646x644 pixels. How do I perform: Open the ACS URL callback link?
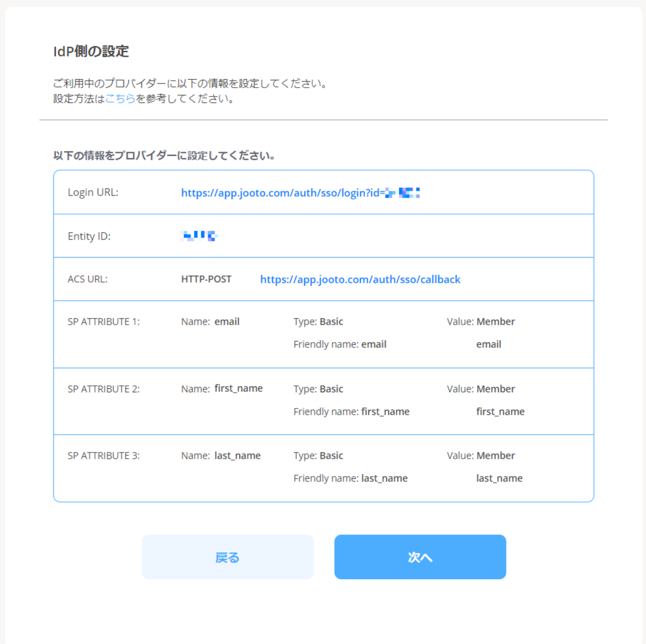[360, 280]
